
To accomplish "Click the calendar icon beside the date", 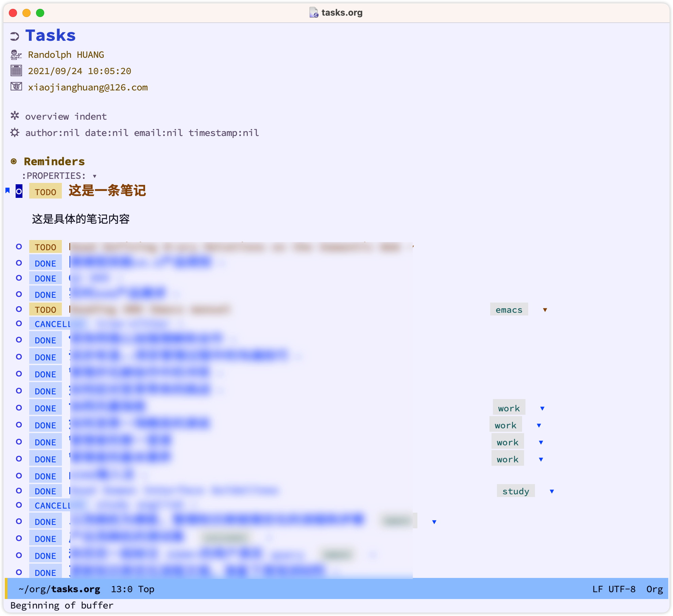I will (x=16, y=71).
